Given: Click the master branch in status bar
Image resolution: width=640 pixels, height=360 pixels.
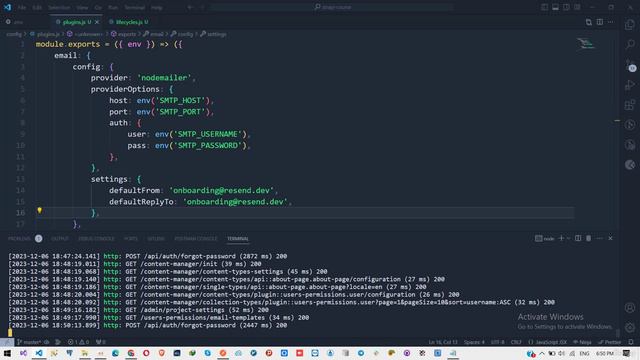Looking at the screenshot, I should [29, 342].
